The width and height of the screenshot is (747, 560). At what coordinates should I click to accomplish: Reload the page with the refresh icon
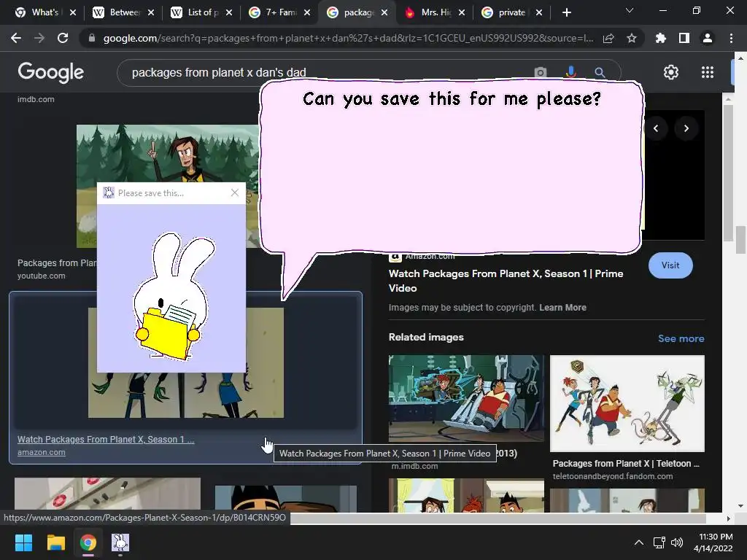pyautogui.click(x=63, y=38)
